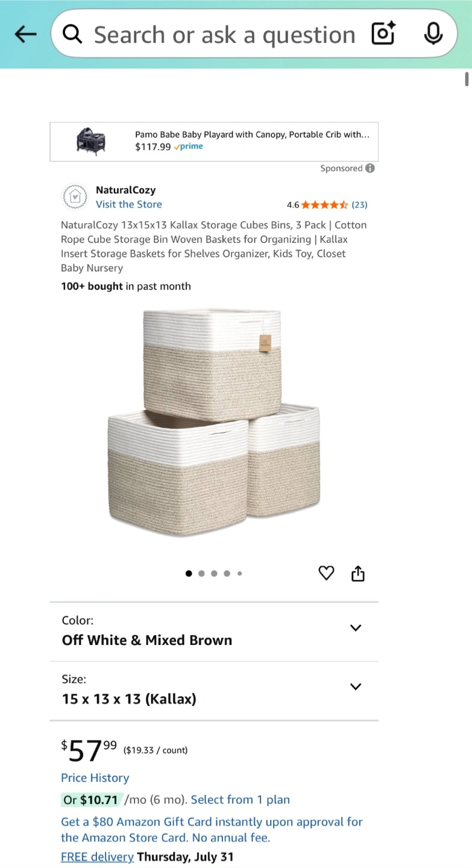This screenshot has height=868, width=472.
Task: Open camera lens search icon
Action: (x=383, y=34)
